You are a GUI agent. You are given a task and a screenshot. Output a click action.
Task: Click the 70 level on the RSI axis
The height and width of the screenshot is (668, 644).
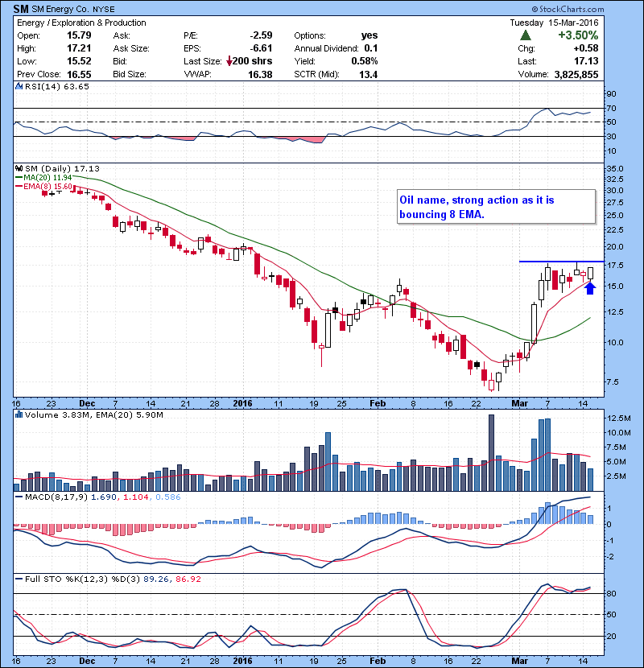611,108
